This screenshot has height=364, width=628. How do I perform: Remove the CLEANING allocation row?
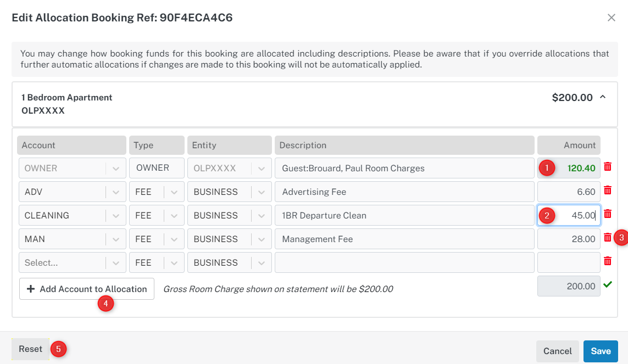click(608, 214)
